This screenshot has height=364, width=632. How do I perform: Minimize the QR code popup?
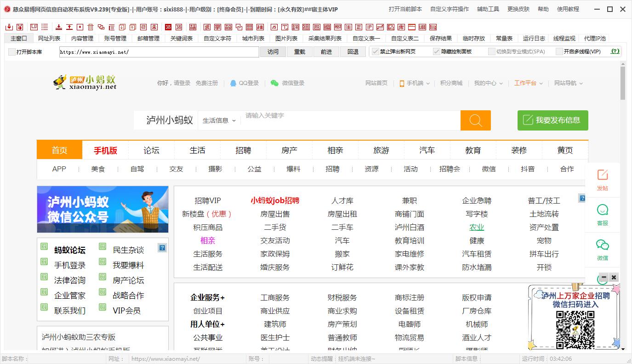[x=604, y=277]
